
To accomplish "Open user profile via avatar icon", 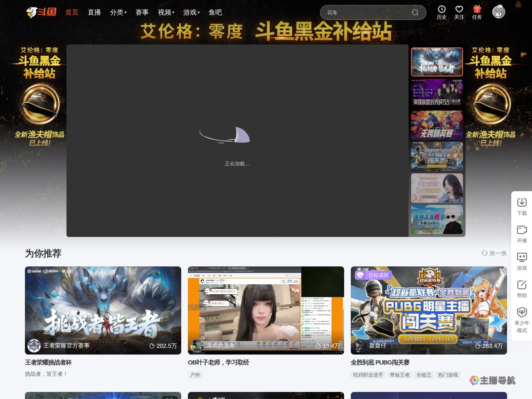I will tap(498, 12).
